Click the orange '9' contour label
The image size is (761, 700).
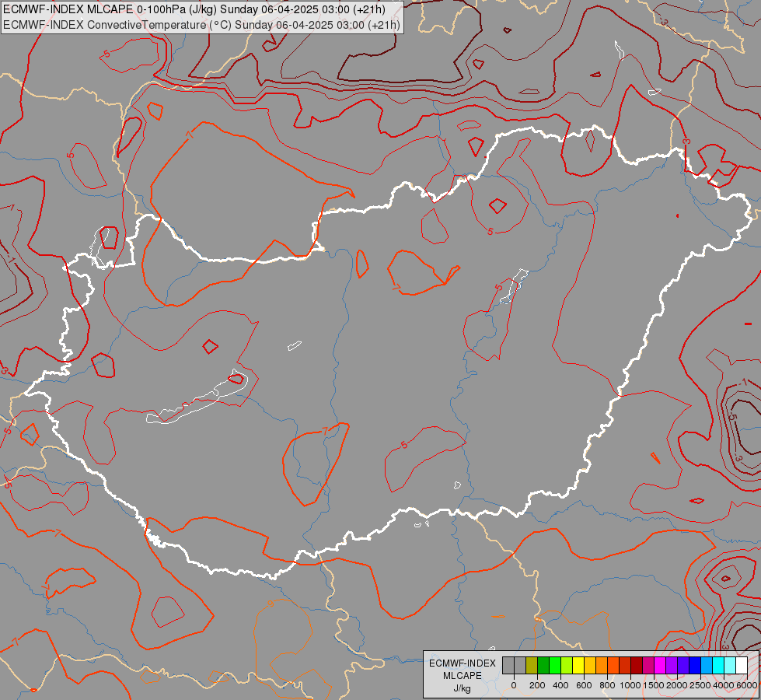coord(271,604)
